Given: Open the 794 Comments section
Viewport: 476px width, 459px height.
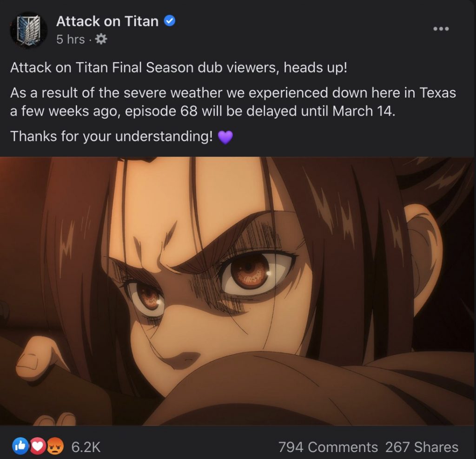Looking at the screenshot, I should 328,447.
